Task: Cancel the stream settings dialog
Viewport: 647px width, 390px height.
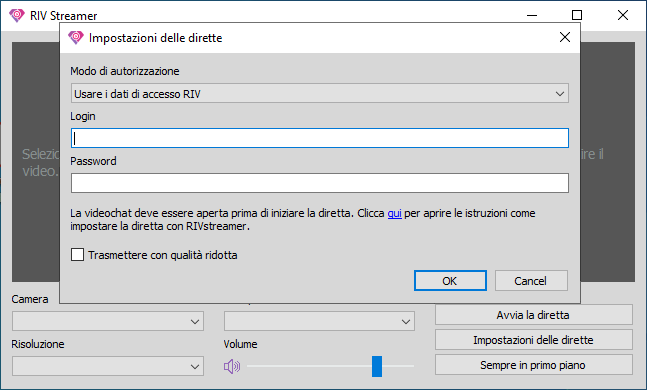Action: point(531,281)
